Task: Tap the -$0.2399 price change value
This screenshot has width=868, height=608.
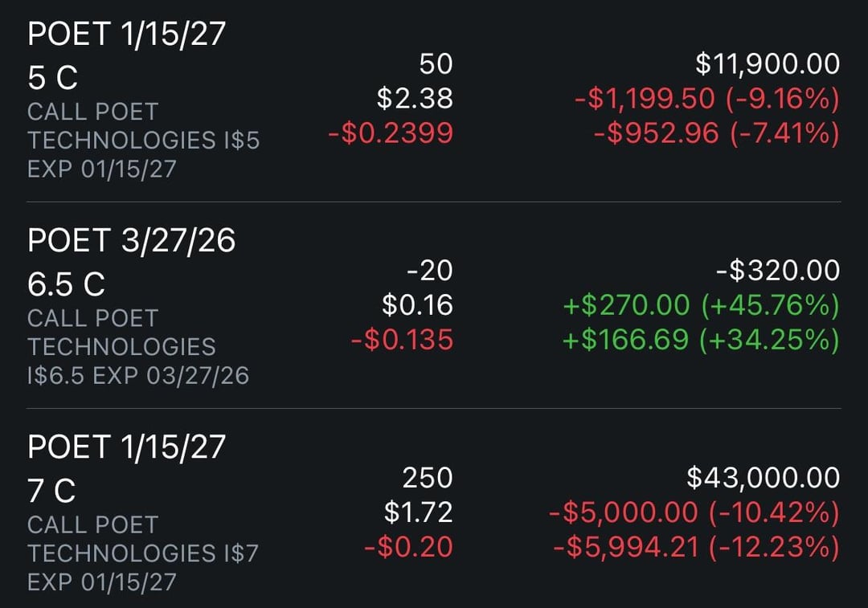Action: click(391, 133)
